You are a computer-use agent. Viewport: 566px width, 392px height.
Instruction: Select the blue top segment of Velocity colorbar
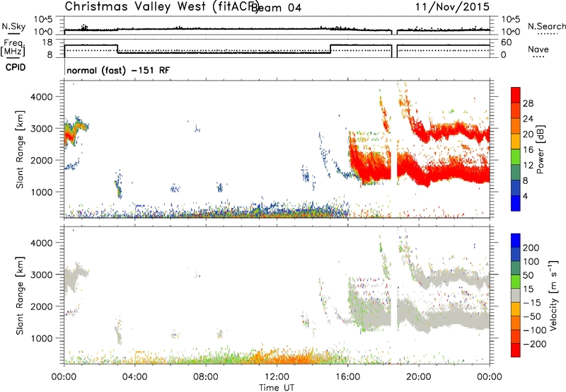coord(516,241)
